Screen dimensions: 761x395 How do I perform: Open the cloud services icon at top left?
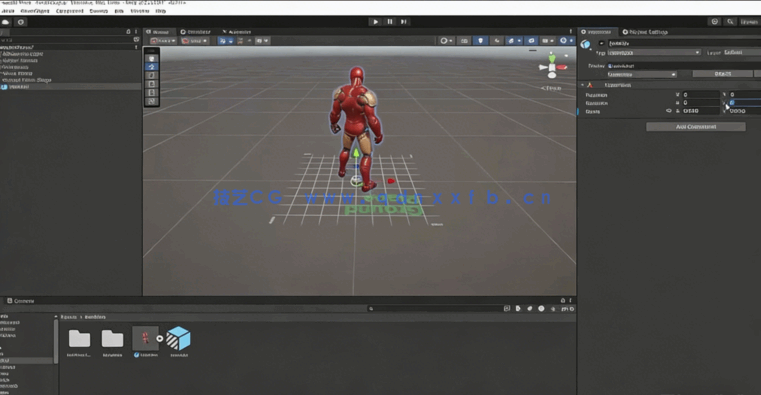point(6,22)
